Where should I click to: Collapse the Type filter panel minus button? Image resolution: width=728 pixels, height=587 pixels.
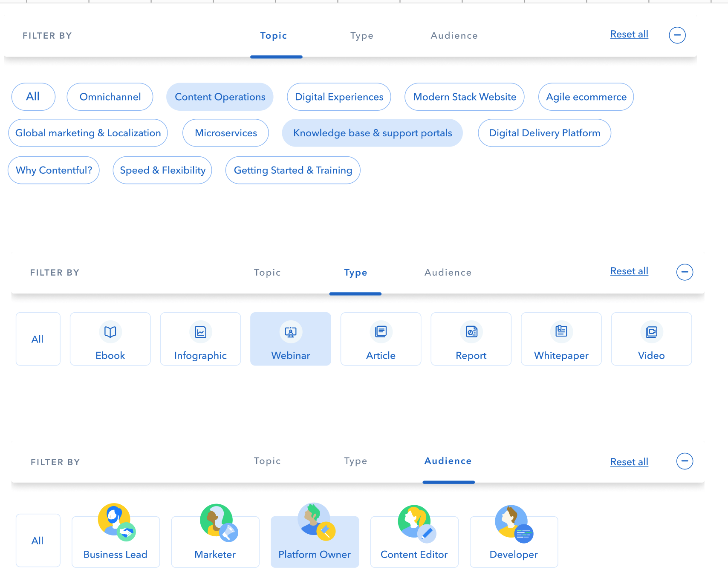pyautogui.click(x=685, y=272)
